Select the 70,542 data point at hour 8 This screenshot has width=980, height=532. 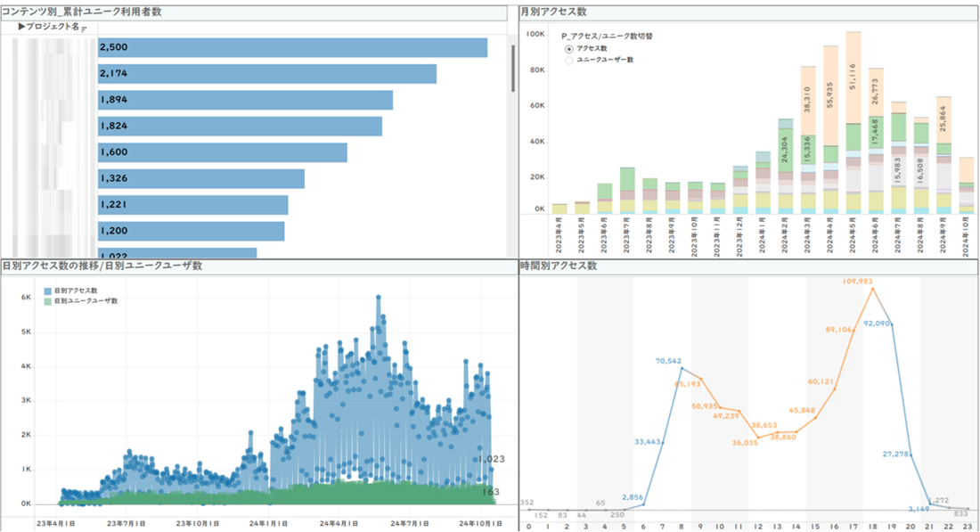click(682, 368)
